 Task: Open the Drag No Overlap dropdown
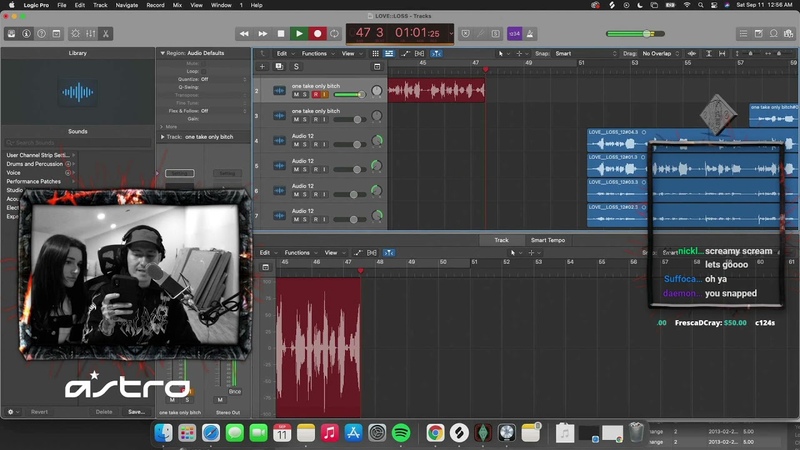tap(661, 54)
